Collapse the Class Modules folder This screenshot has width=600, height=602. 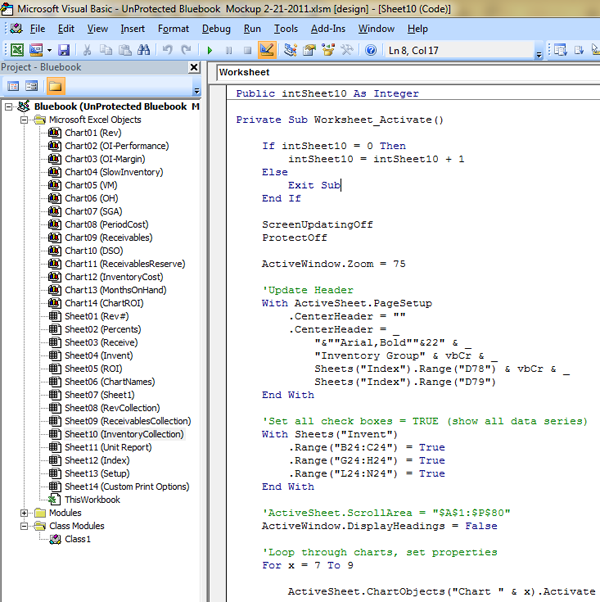point(24,526)
